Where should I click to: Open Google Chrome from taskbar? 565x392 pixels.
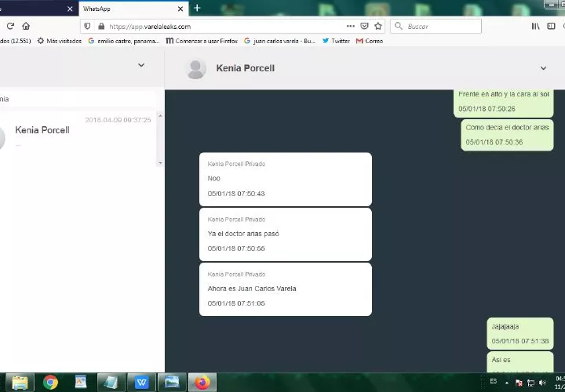click(x=50, y=382)
